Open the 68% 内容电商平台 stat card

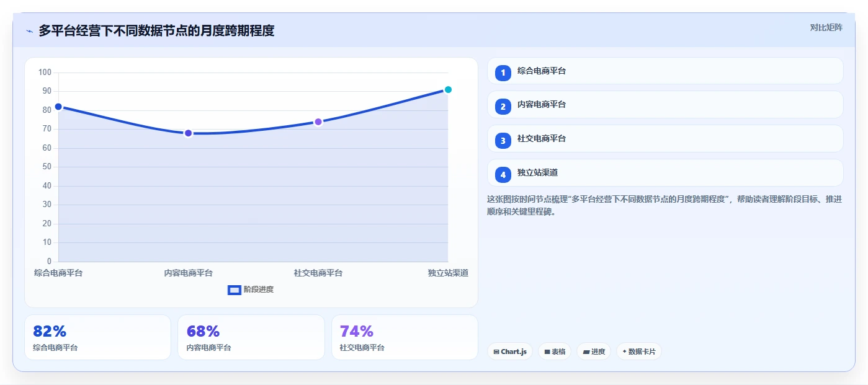(x=251, y=337)
